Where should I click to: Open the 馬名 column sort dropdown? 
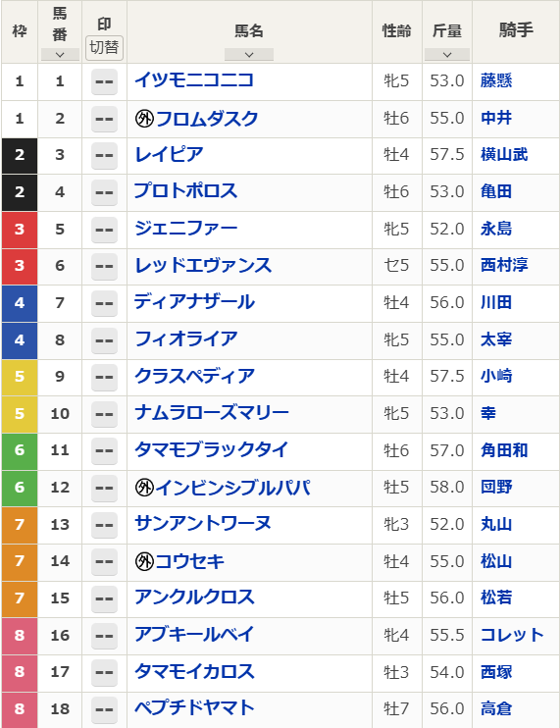[x=249, y=55]
